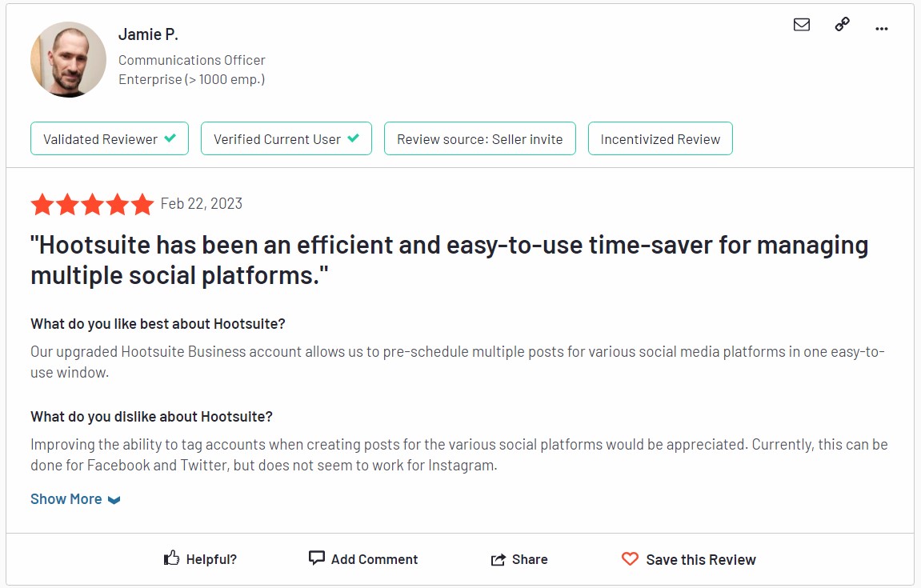The width and height of the screenshot is (921, 588).
Task: Click 'What do you dislike about Hootsuite?'
Action: coord(151,417)
